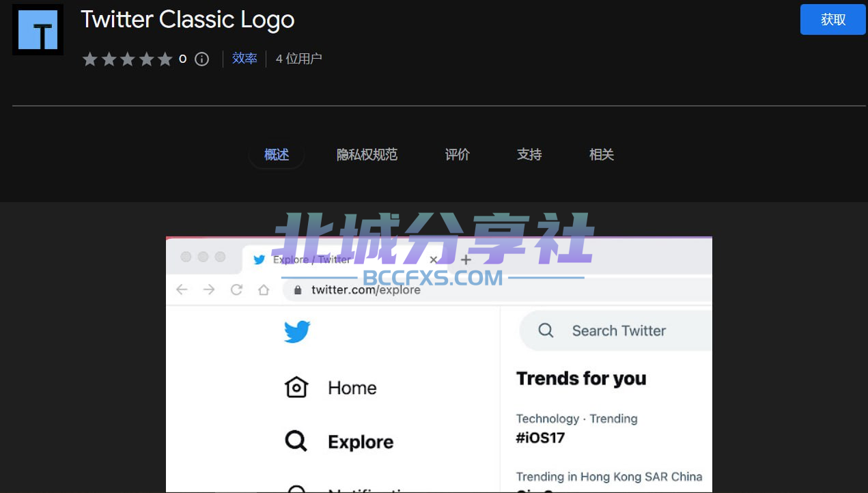This screenshot has height=493, width=868.
Task: Click the star rating row
Action: point(128,59)
